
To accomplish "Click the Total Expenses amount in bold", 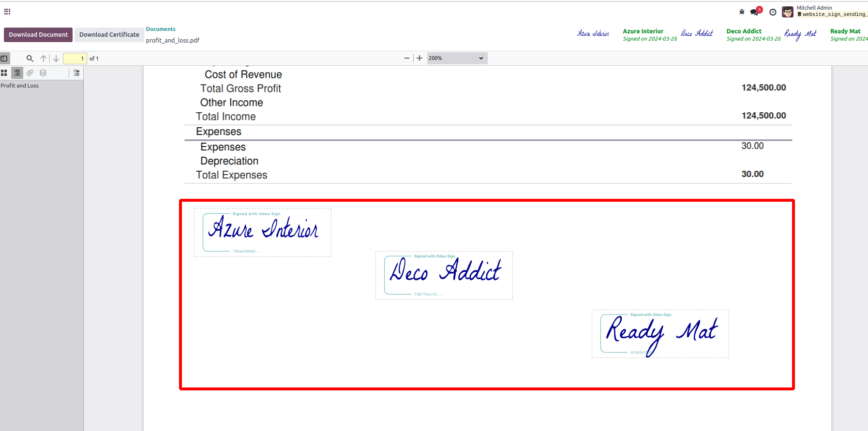I will pyautogui.click(x=752, y=174).
